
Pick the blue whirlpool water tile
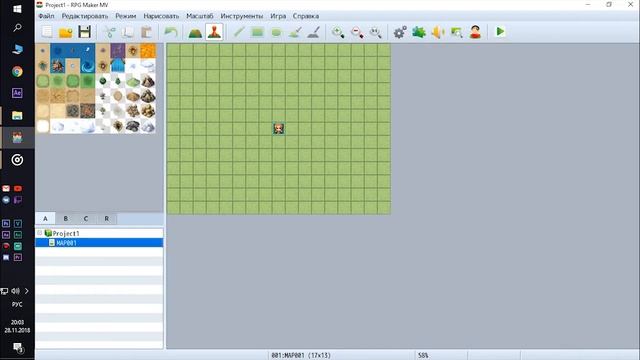88,66
